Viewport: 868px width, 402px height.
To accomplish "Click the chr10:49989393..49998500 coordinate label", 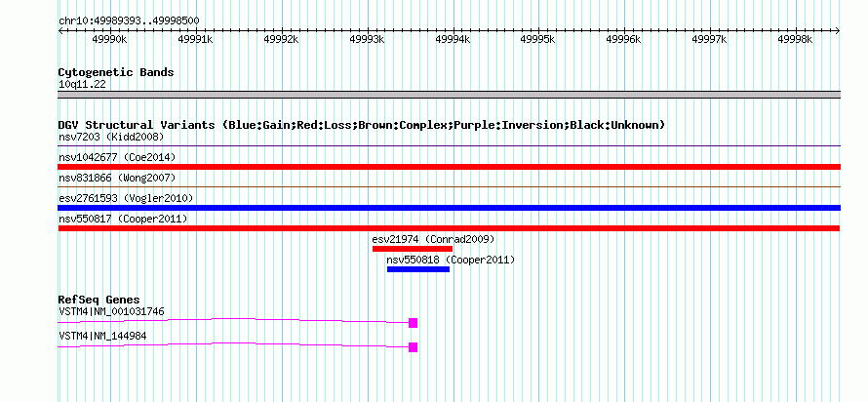I will pyautogui.click(x=129, y=21).
